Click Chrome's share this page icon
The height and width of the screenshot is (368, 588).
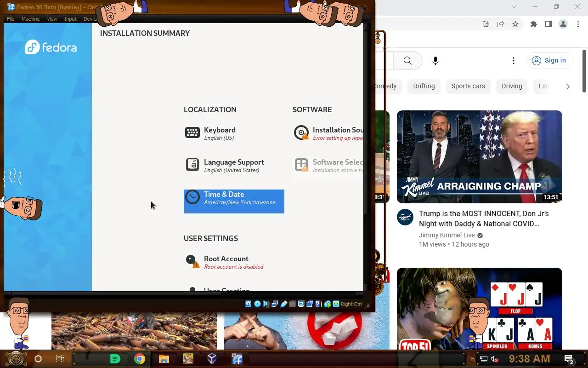pyautogui.click(x=501, y=24)
